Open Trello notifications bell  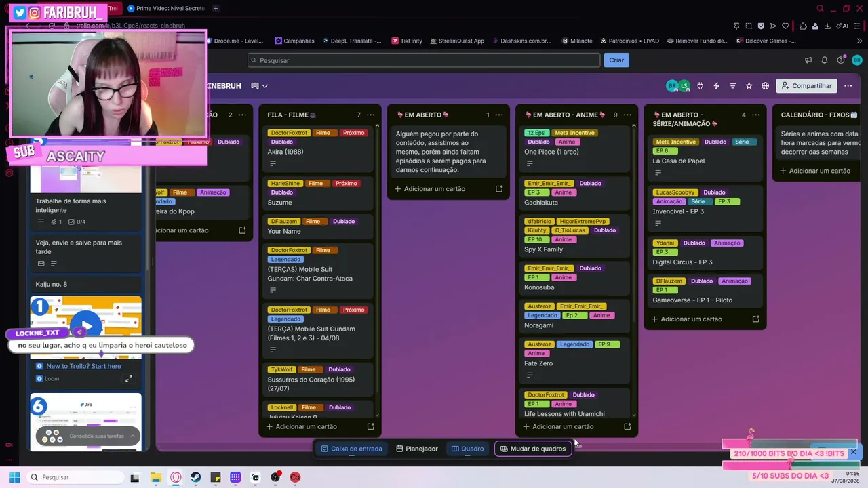click(825, 60)
